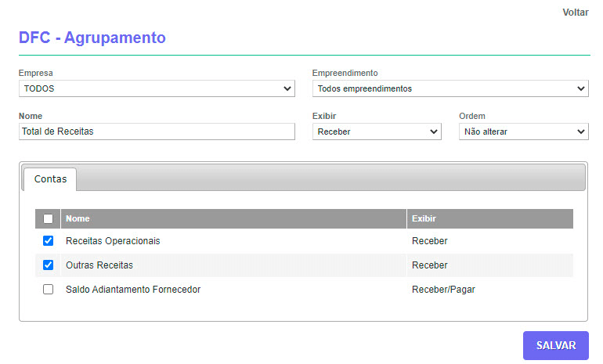Open the Ordem dropdown showing Não alterar
This screenshot has width=603, height=364.
(x=523, y=132)
